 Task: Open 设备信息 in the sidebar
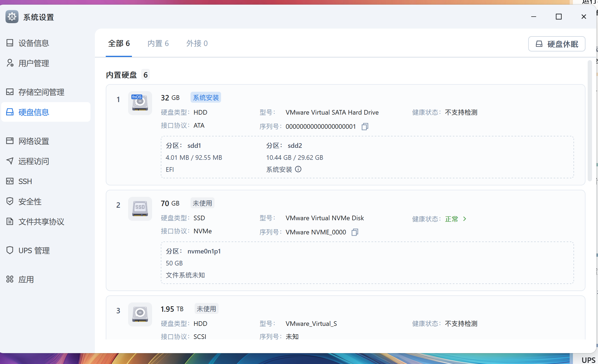click(x=46, y=43)
